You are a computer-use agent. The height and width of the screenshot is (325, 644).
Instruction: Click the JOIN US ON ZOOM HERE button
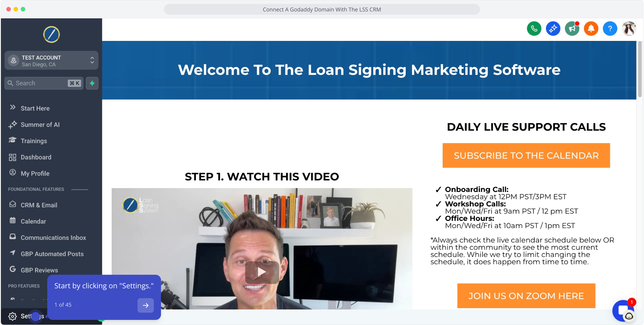[x=526, y=296]
